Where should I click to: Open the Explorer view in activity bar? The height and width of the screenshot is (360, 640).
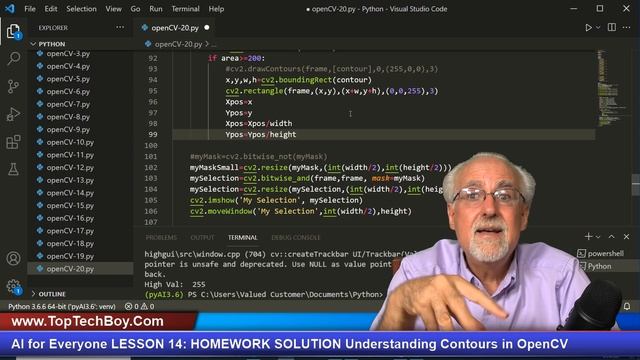(13, 31)
